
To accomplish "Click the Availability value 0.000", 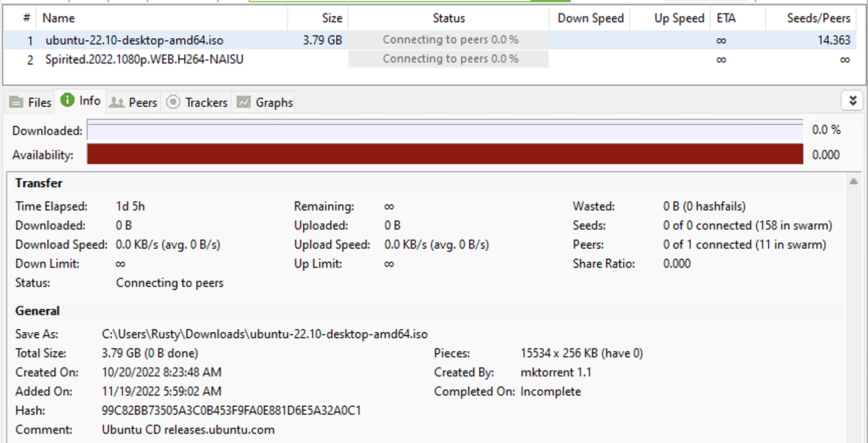I will 826,155.
